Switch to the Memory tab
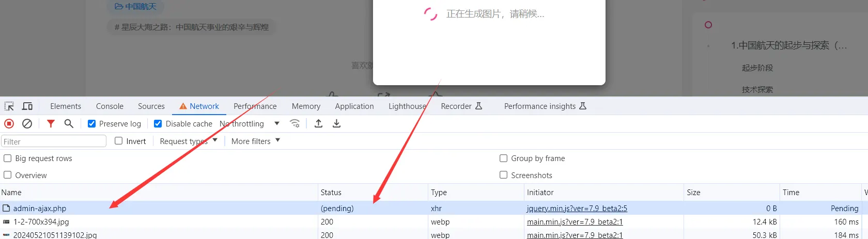This screenshot has width=868, height=239. pos(306,106)
